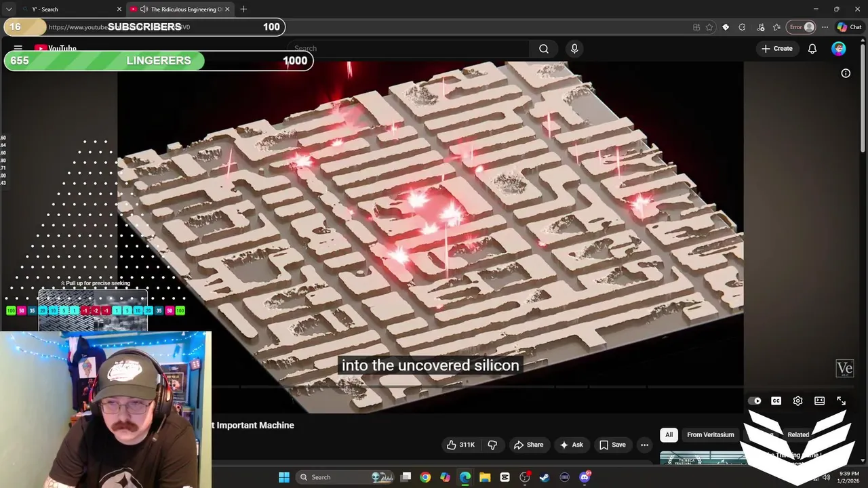Screen dimensions: 868x488
Task: Share the video
Action: click(x=528, y=445)
